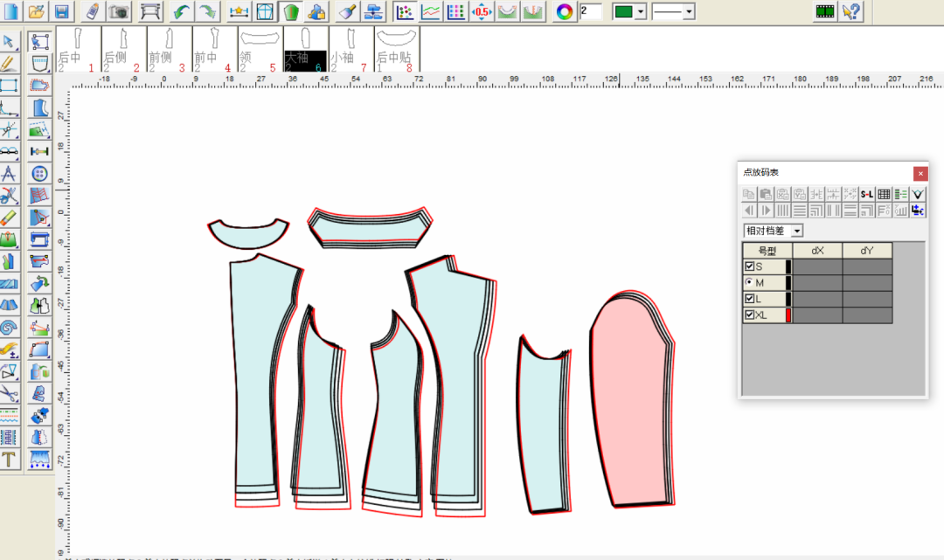The height and width of the screenshot is (560, 944).
Task: Select the button placement tool
Action: pyautogui.click(x=38, y=174)
